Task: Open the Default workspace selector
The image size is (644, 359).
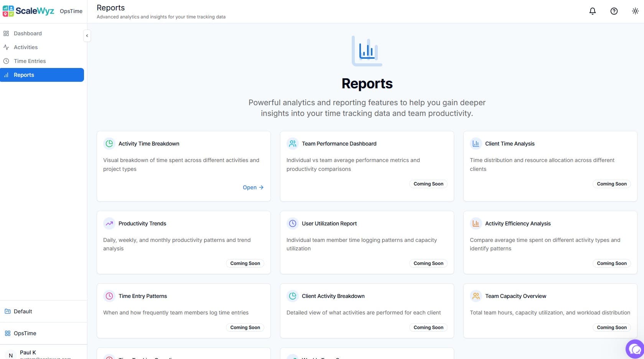Action: tap(23, 311)
